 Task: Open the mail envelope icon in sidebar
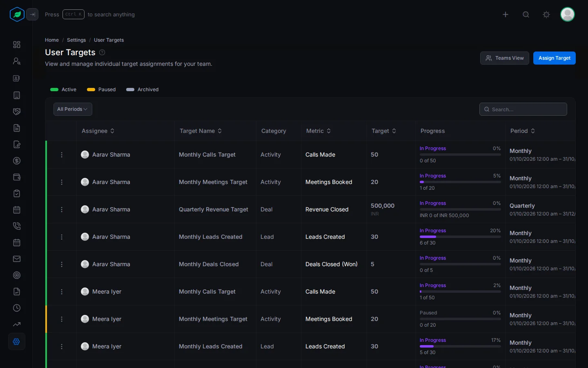click(x=17, y=259)
